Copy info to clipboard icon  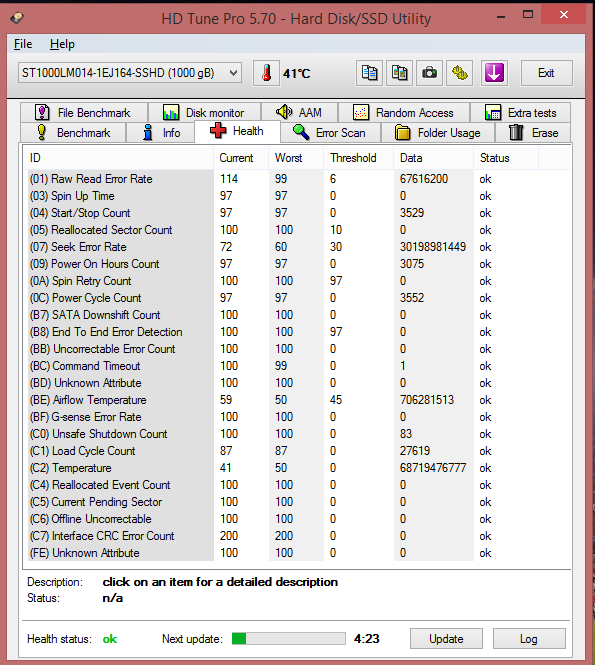369,73
